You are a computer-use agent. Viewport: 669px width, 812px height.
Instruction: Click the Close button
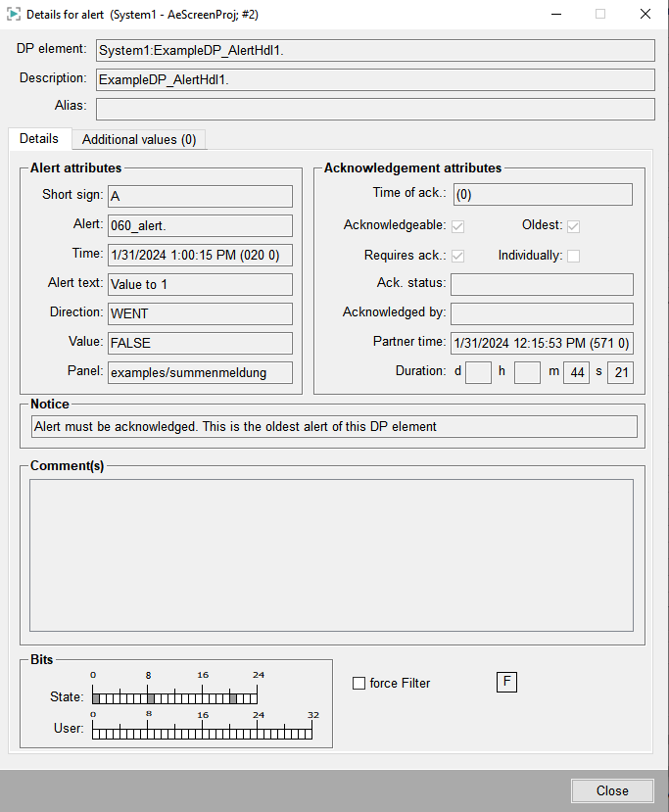(x=612, y=790)
